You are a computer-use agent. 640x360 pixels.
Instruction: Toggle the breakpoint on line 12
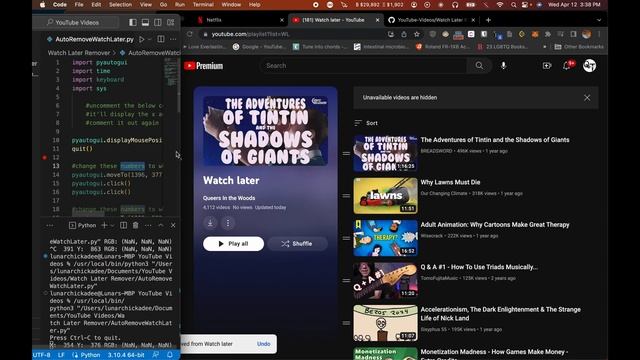point(44,158)
